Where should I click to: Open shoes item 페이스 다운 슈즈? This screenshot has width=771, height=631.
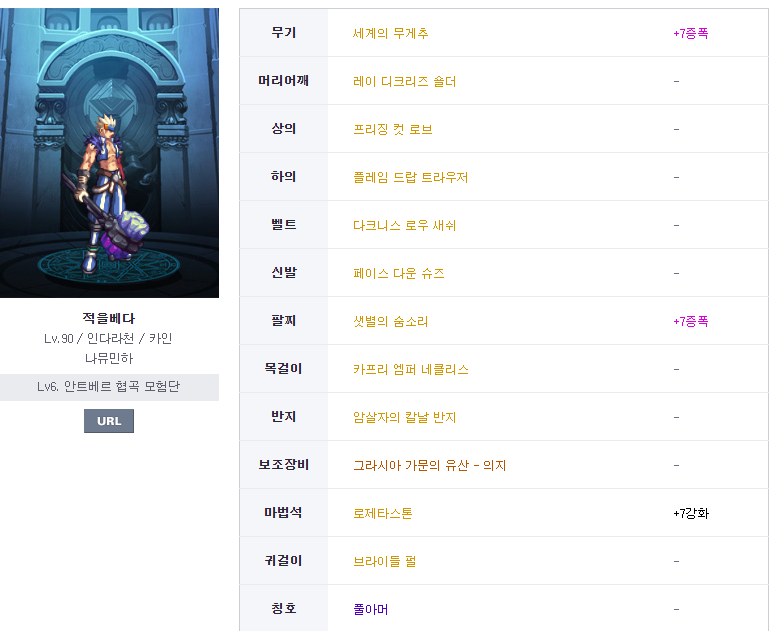pos(398,273)
